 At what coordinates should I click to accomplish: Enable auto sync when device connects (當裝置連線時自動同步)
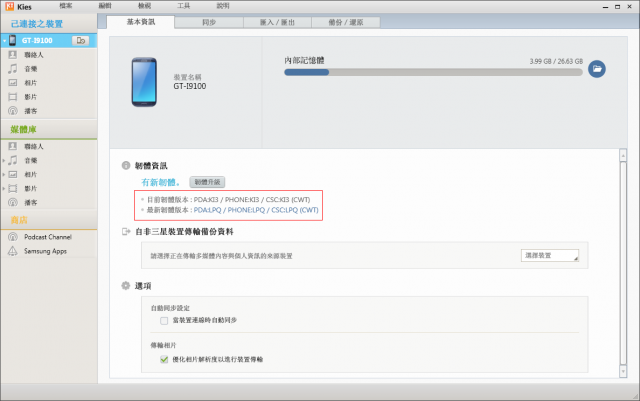click(x=164, y=321)
